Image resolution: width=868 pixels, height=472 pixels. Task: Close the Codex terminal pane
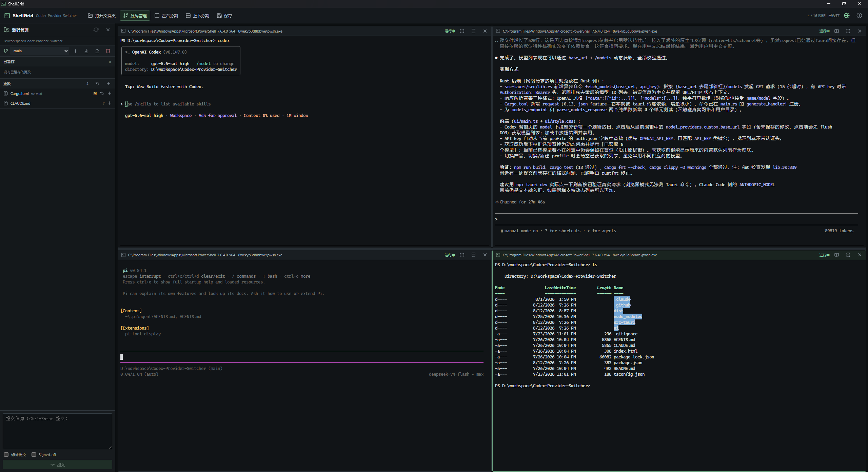point(485,31)
